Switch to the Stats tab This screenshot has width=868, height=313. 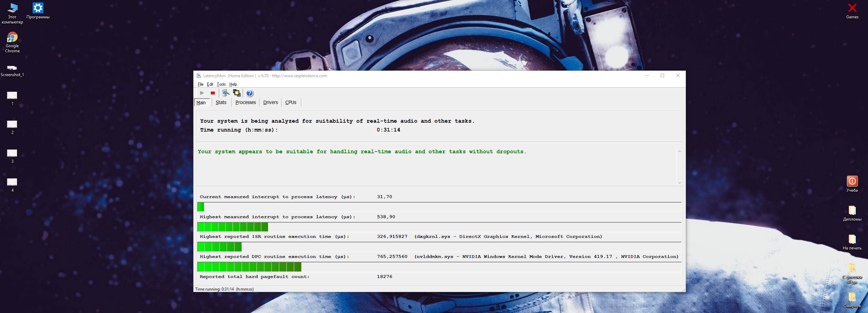coord(221,103)
